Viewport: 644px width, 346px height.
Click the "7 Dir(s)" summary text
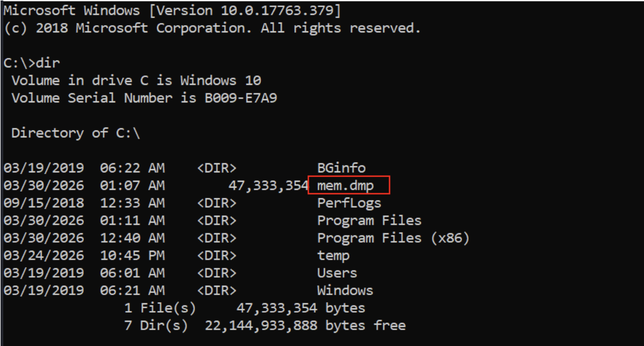(x=156, y=326)
